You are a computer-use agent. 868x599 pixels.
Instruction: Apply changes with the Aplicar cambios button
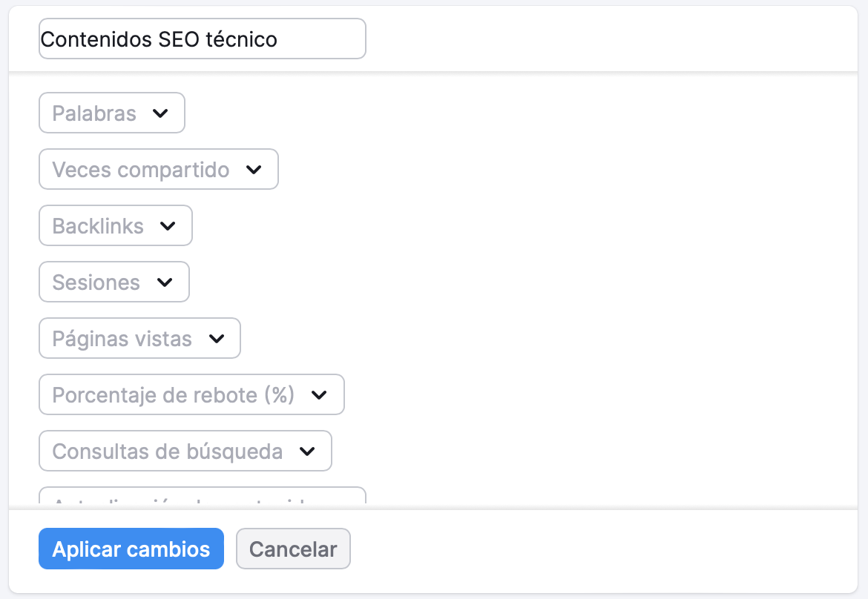[x=131, y=549]
